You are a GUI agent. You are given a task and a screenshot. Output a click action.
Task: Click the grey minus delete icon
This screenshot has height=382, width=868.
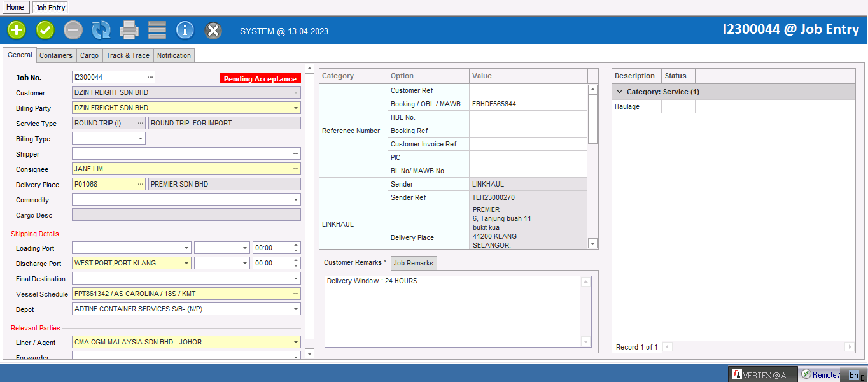(x=73, y=30)
